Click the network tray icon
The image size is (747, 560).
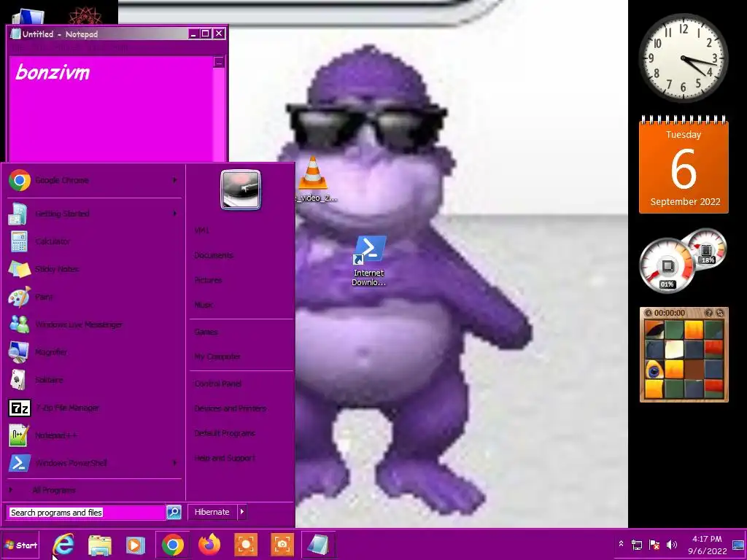(x=637, y=545)
